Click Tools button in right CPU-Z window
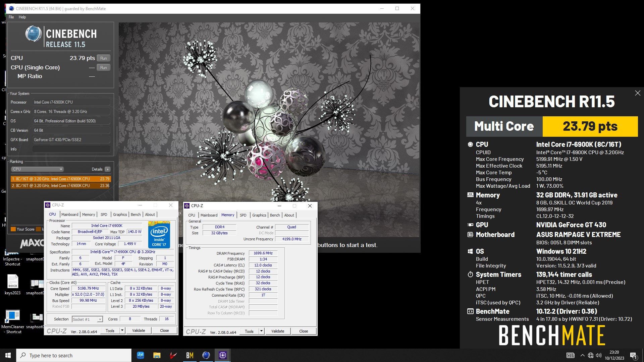The height and width of the screenshot is (362, 644). coord(249,331)
